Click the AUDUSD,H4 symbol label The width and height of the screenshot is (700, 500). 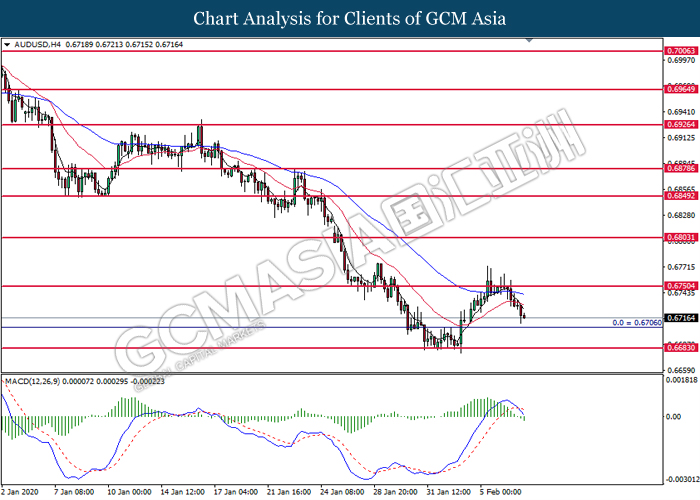point(35,45)
